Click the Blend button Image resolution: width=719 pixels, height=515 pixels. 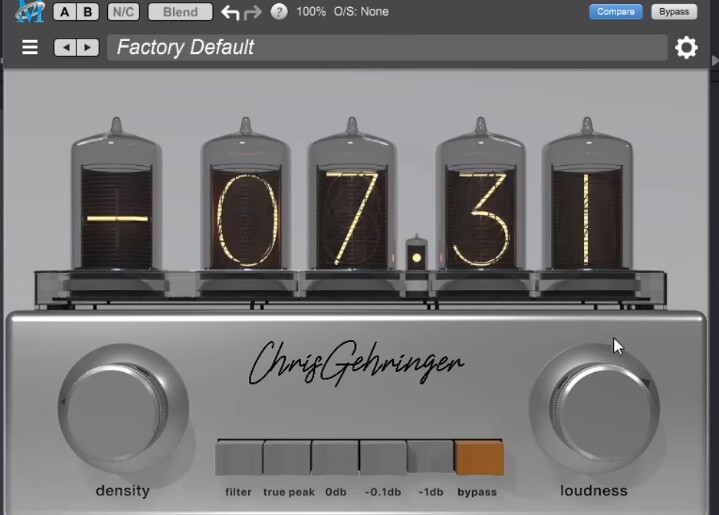tap(180, 11)
